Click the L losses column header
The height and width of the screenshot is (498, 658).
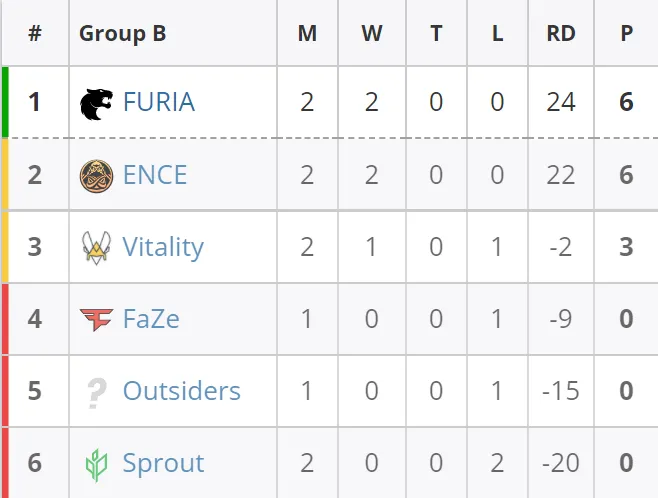pyautogui.click(x=498, y=33)
